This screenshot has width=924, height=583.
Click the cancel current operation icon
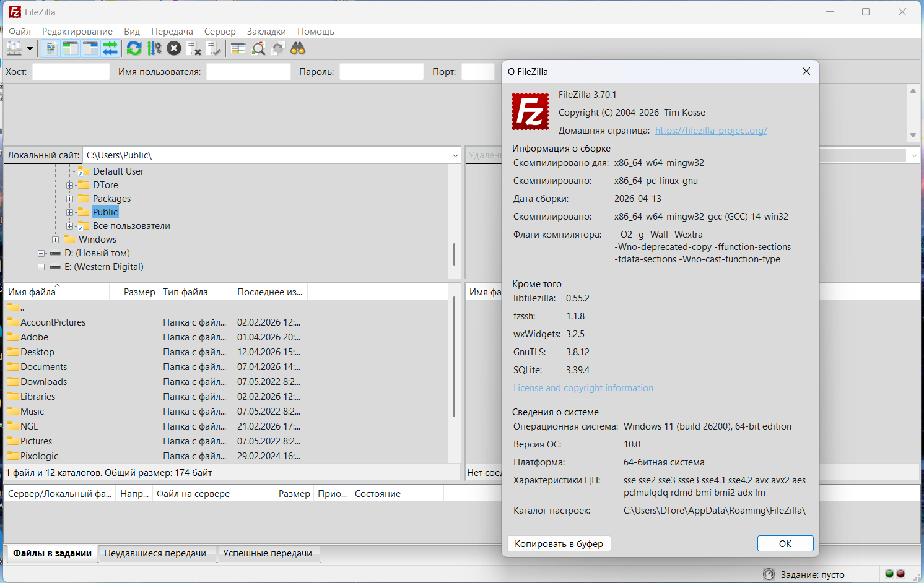174,48
